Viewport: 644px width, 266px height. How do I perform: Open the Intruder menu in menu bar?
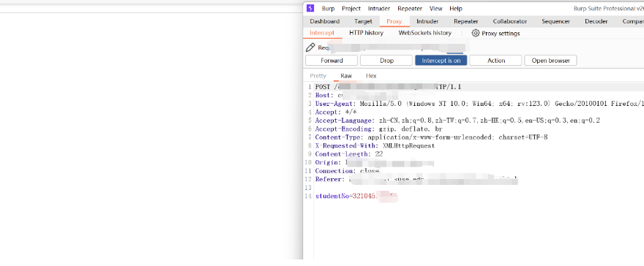point(379,9)
